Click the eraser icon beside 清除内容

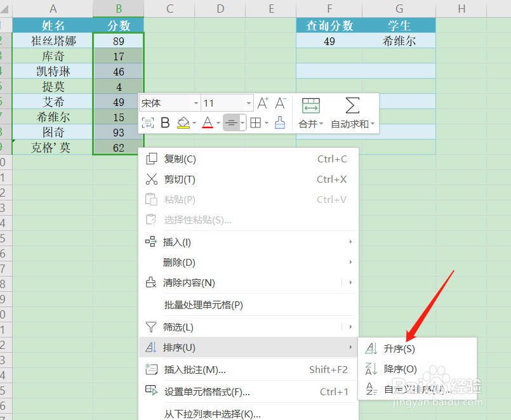pyautogui.click(x=151, y=282)
